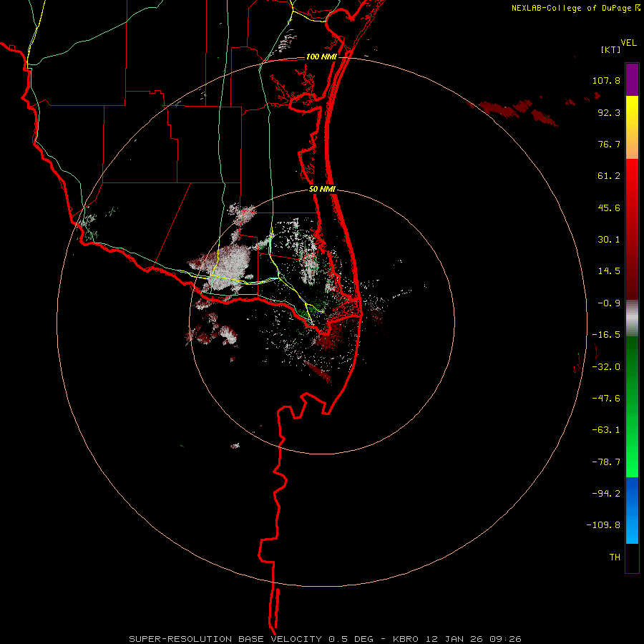Click the 107.8 velocity label
Image resolution: width=644 pixels, height=644 pixels.
[606, 80]
